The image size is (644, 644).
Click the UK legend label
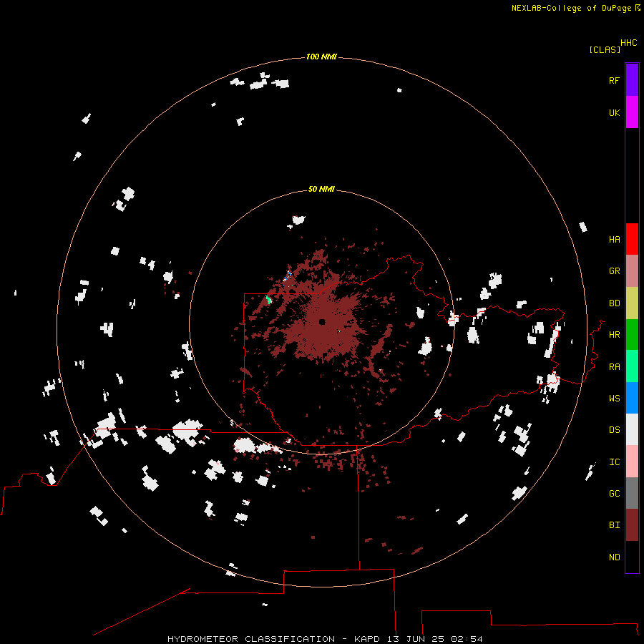point(614,112)
